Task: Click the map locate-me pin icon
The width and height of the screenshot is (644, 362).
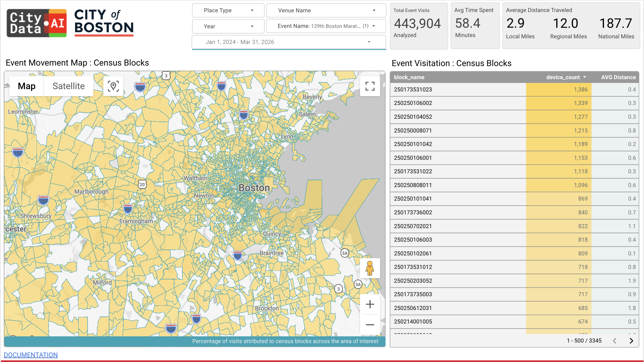Action: (x=113, y=86)
